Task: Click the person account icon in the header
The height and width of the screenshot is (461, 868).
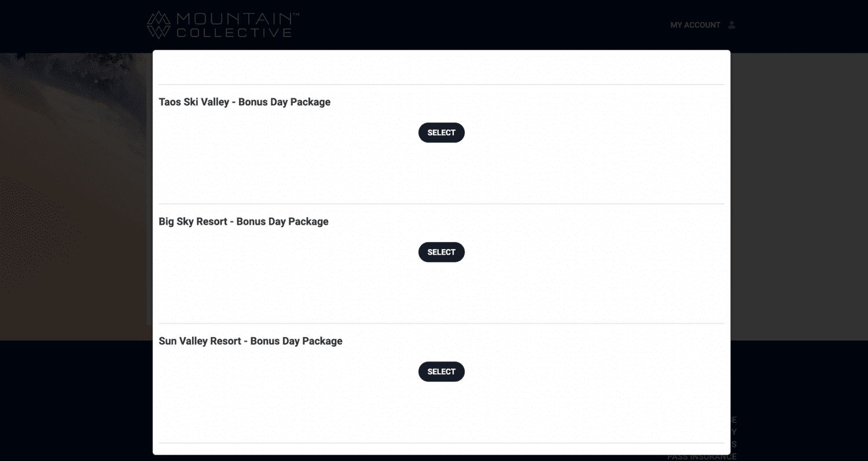Action: tap(731, 24)
